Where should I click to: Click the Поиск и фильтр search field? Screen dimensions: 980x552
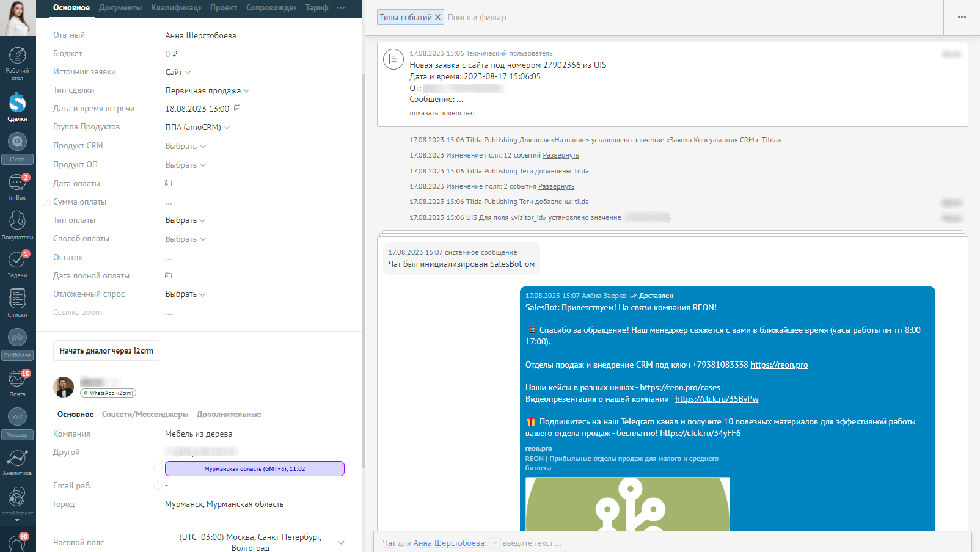pos(477,17)
